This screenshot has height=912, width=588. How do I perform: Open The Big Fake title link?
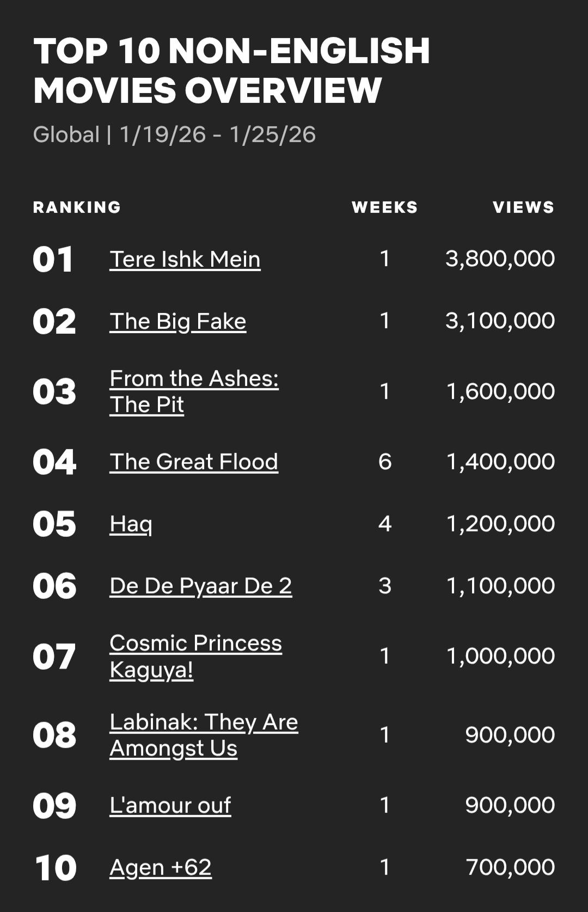(178, 321)
